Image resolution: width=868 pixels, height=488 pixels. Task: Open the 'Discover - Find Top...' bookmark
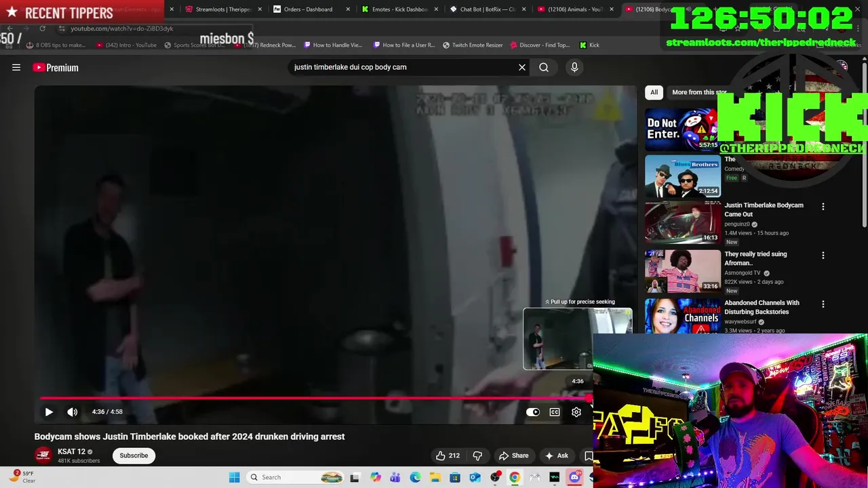coord(540,45)
